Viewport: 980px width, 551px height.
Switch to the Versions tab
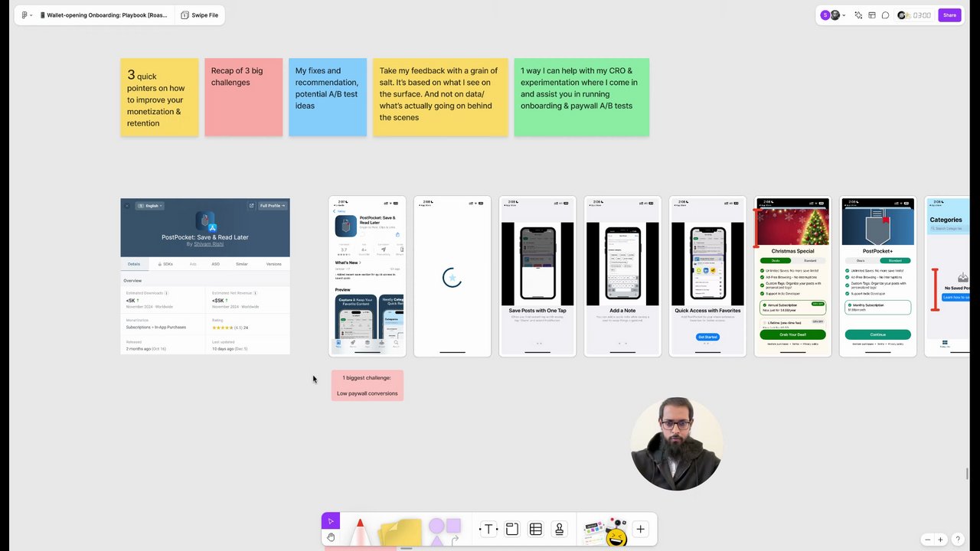pos(273,264)
